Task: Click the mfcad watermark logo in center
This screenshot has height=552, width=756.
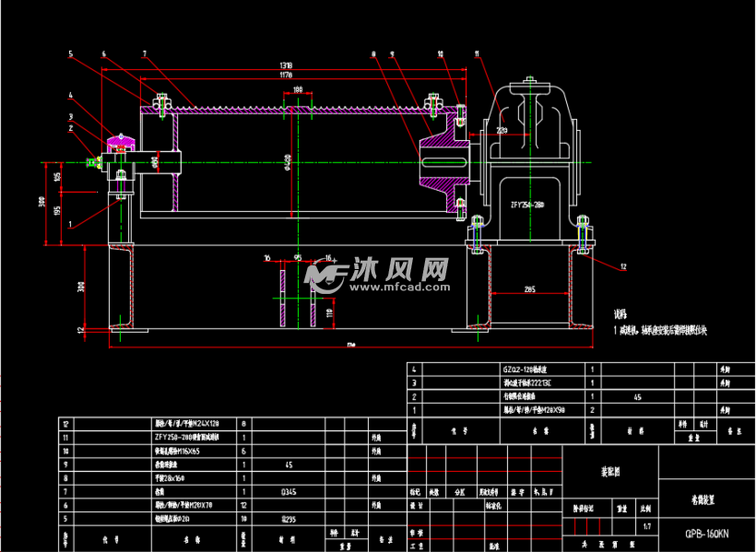Action: (325, 272)
